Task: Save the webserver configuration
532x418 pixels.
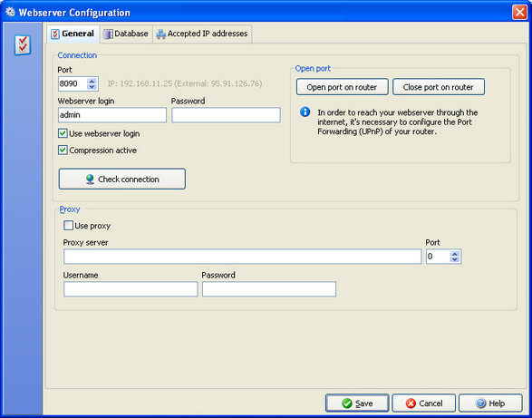Action: coord(357,403)
